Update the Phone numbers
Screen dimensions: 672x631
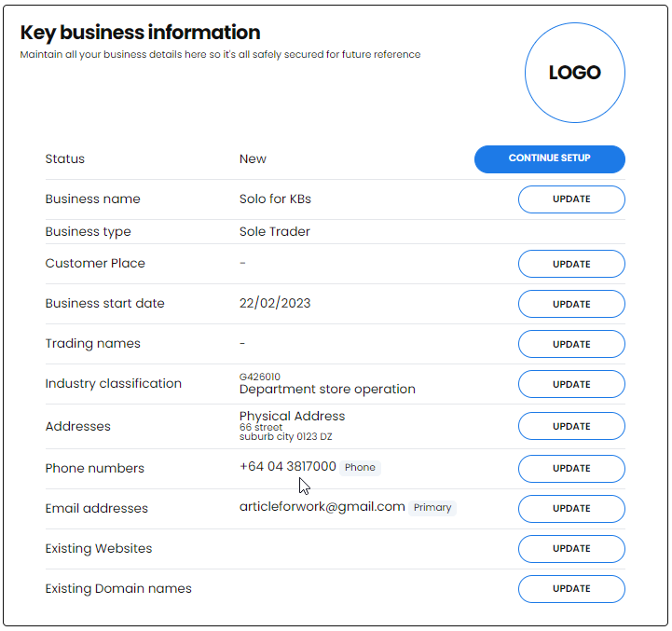click(x=571, y=469)
